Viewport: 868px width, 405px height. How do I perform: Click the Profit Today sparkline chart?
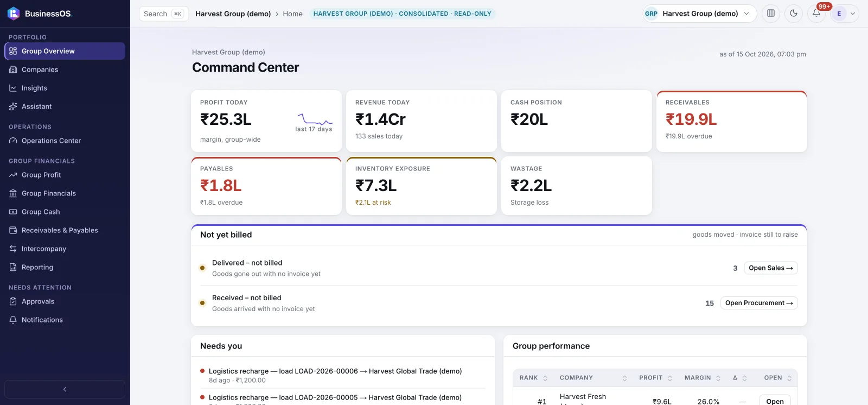click(x=315, y=119)
